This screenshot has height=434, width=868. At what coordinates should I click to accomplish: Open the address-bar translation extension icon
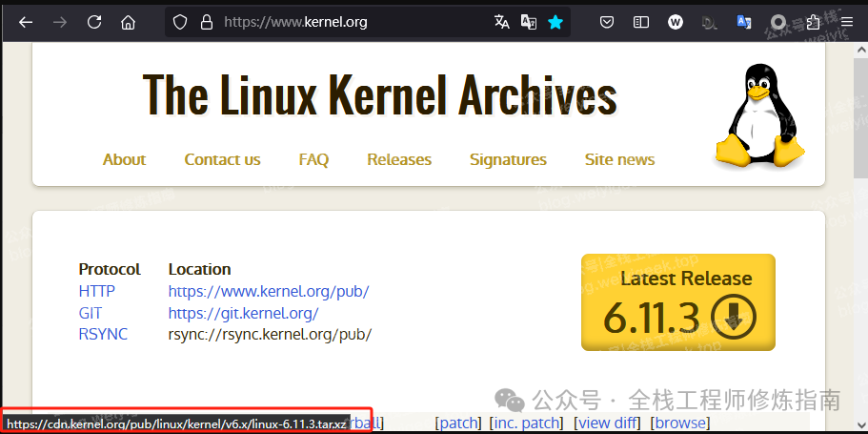coord(529,22)
